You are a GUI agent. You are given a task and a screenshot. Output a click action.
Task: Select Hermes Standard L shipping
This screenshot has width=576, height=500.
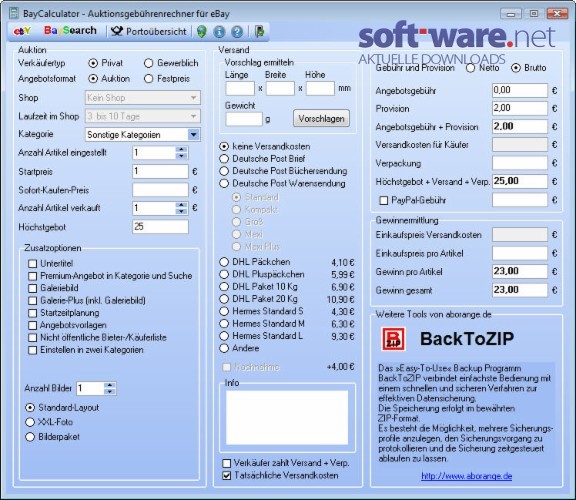point(224,336)
